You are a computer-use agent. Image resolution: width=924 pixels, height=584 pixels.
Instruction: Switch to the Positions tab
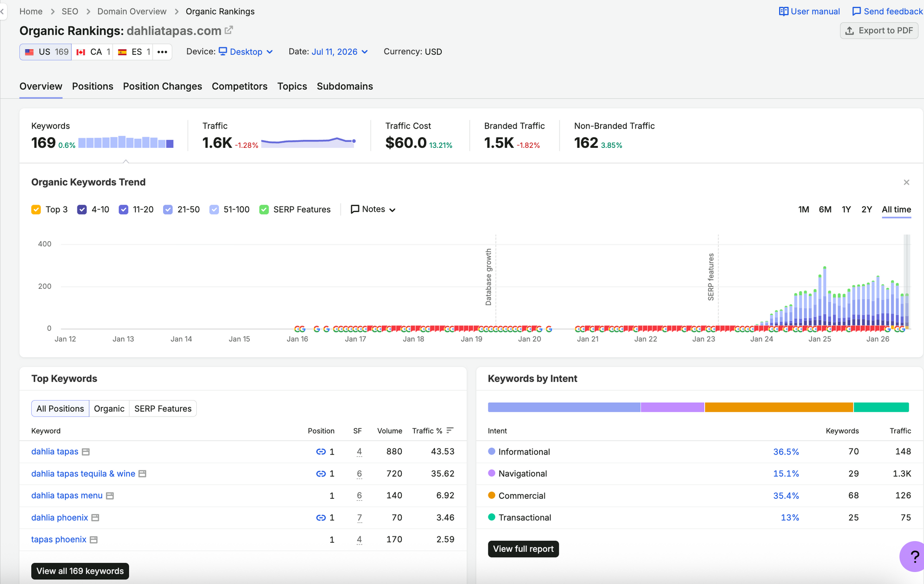(x=93, y=86)
